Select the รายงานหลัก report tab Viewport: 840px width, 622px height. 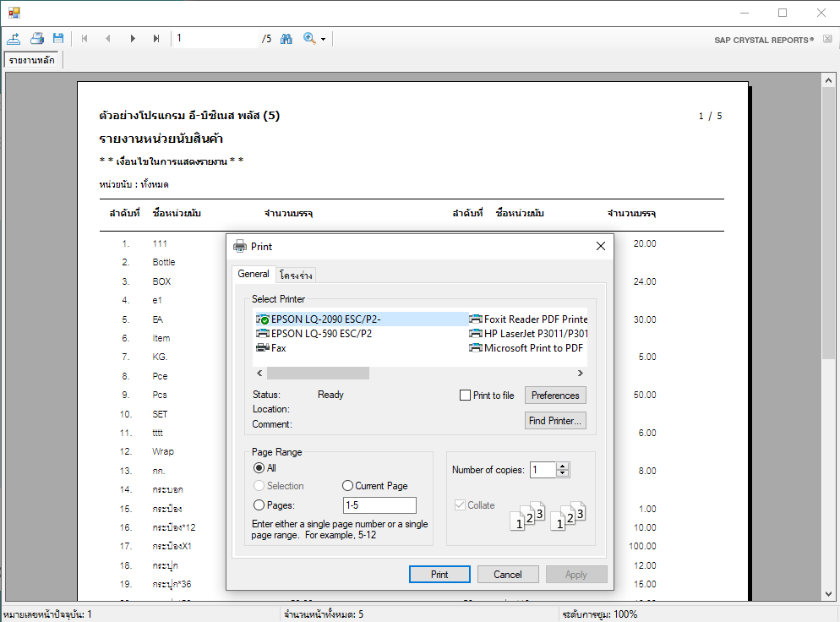coord(32,61)
